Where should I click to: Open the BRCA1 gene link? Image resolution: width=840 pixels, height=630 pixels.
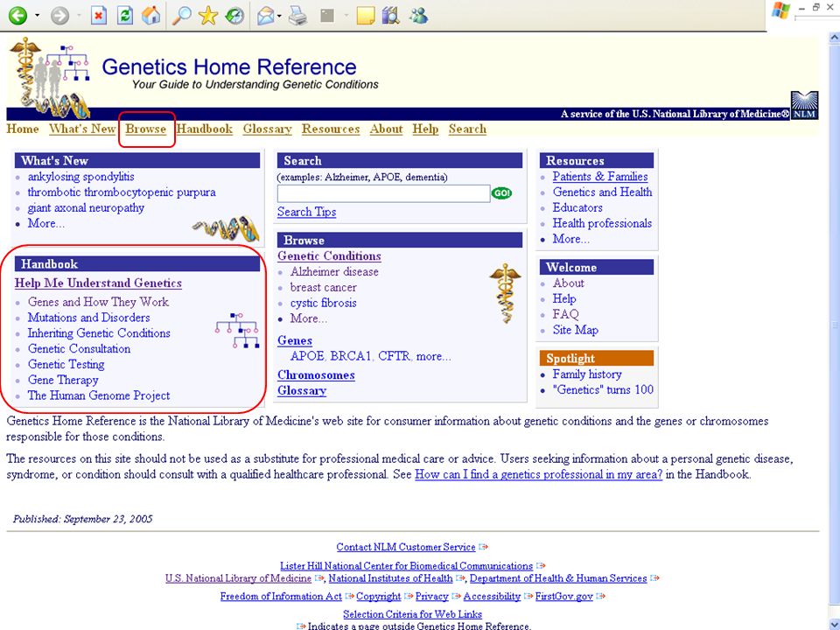tap(350, 356)
